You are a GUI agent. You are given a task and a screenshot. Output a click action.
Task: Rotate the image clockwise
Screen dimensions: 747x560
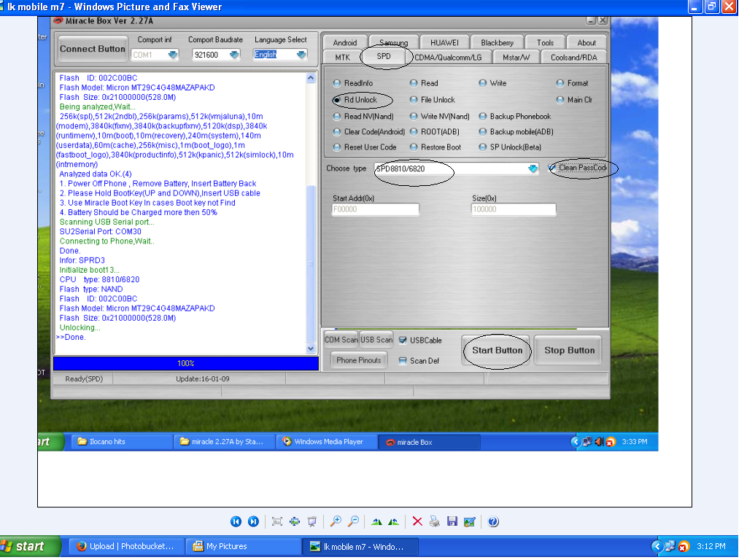click(x=377, y=521)
